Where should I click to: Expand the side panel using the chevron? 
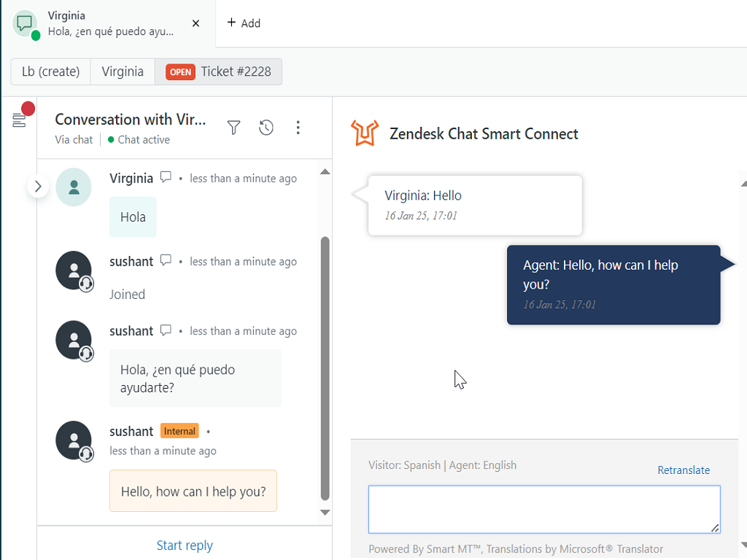(38, 186)
